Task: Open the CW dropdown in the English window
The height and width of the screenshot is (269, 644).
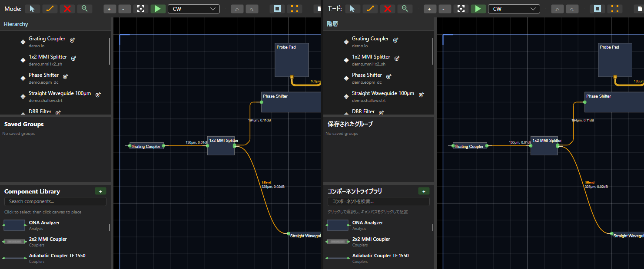Action: [194, 9]
